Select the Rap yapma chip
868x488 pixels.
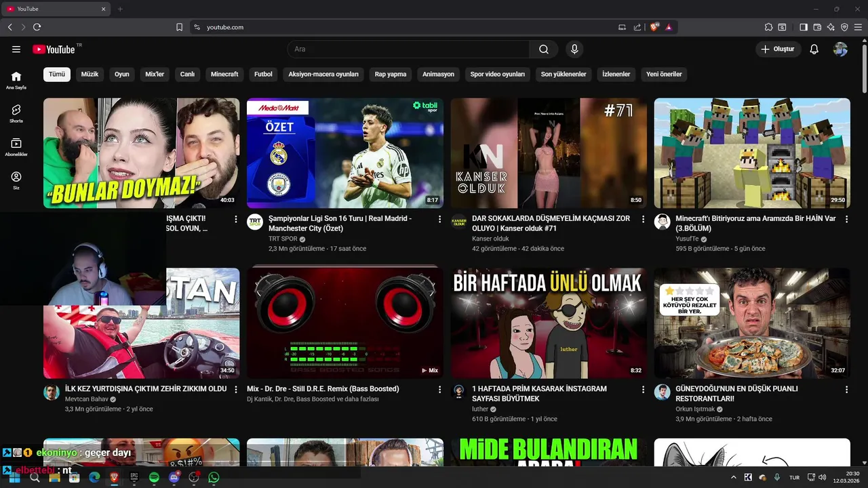pyautogui.click(x=391, y=74)
